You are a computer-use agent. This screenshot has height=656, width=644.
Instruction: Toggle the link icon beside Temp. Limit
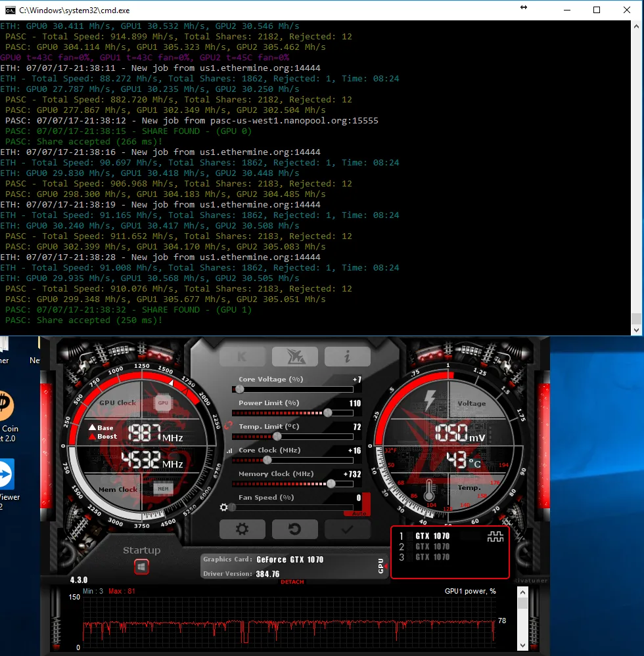coord(228,426)
